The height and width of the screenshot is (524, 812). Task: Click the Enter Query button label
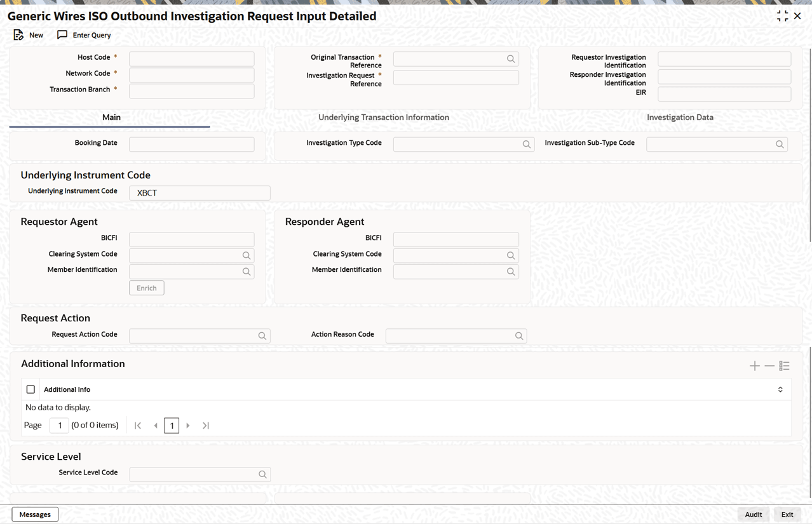[91, 35]
